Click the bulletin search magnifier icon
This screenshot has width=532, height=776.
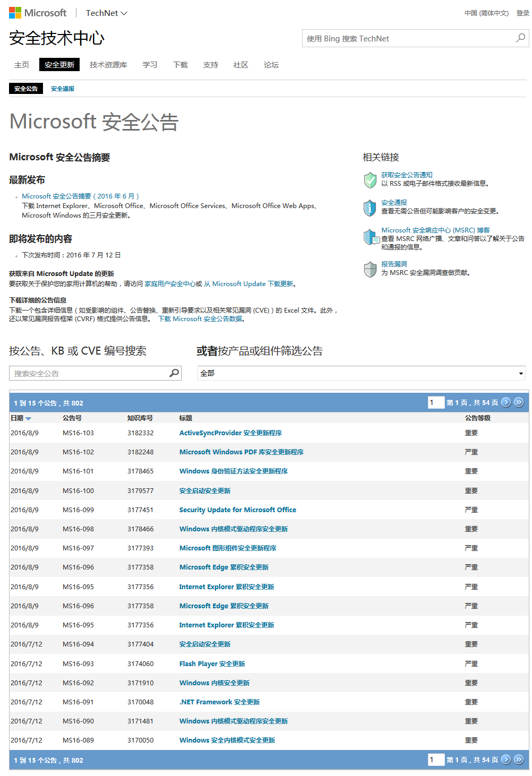(x=174, y=373)
